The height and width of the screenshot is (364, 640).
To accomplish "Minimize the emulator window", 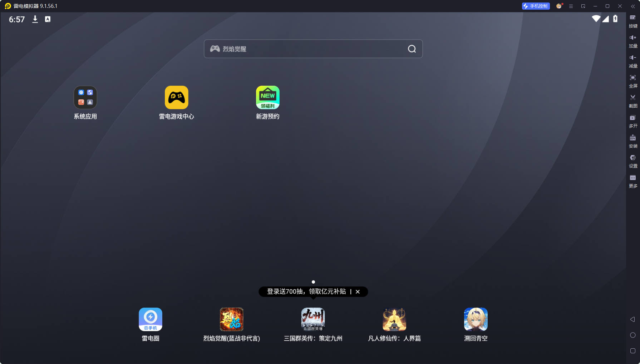I will coord(595,6).
